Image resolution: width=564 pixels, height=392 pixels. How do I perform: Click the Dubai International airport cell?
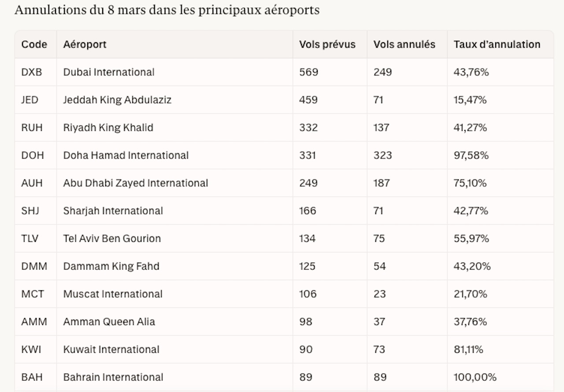tap(109, 72)
